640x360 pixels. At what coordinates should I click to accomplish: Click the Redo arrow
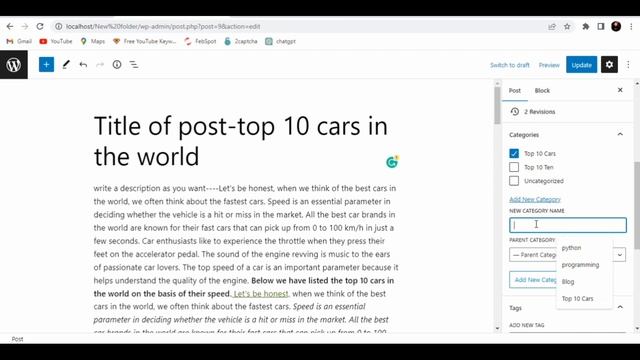[100, 64]
